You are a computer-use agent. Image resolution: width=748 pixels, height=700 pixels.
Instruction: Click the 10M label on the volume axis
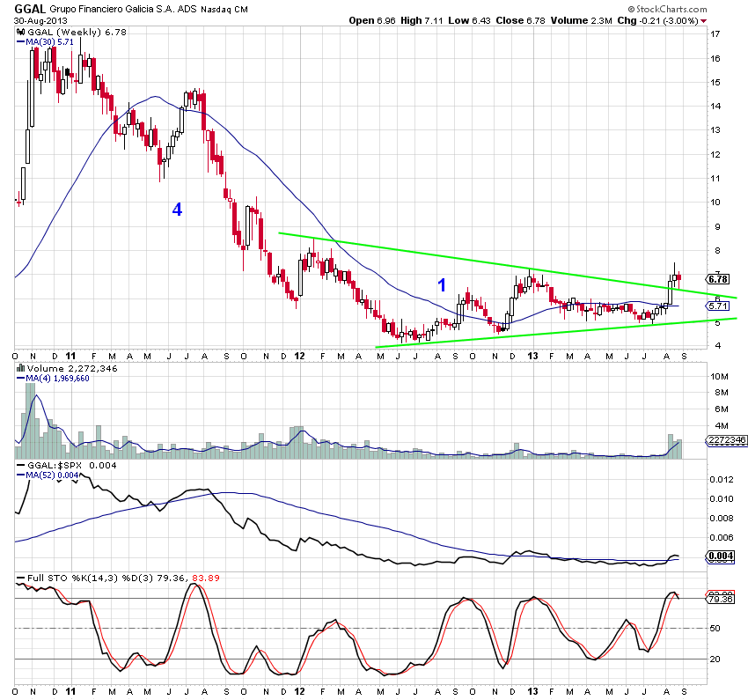pos(719,377)
